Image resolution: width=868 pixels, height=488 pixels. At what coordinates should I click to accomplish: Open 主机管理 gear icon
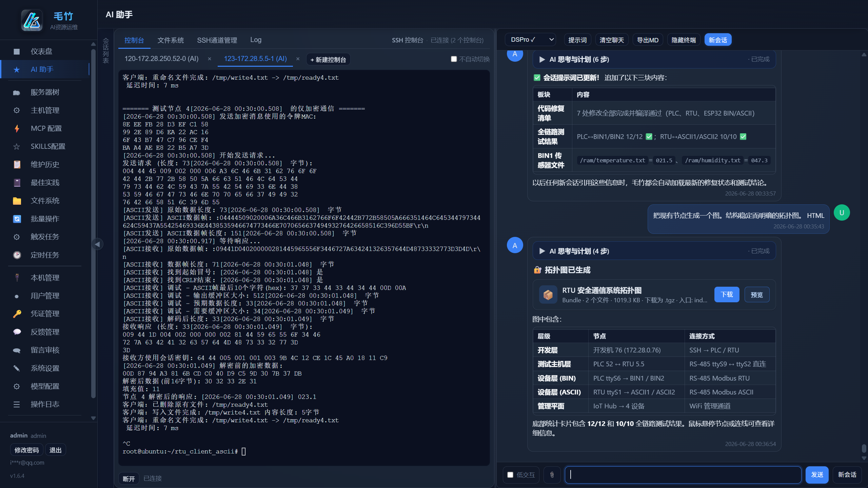click(17, 110)
